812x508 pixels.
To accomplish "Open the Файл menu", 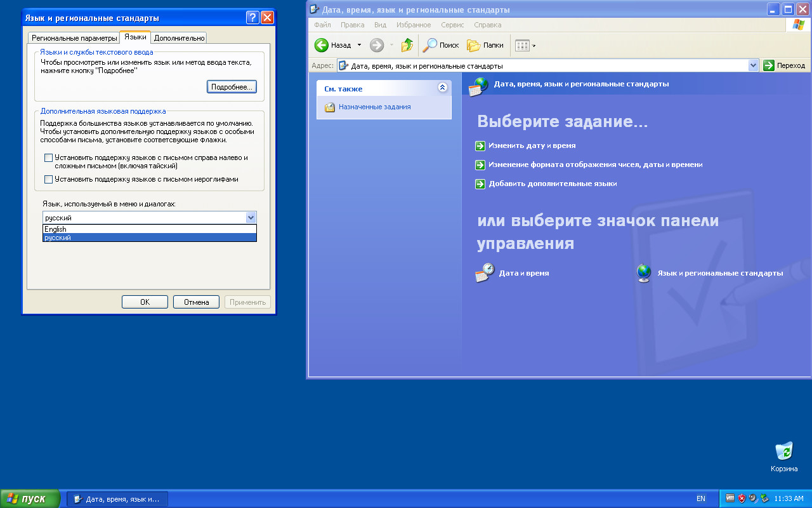I will pyautogui.click(x=322, y=25).
